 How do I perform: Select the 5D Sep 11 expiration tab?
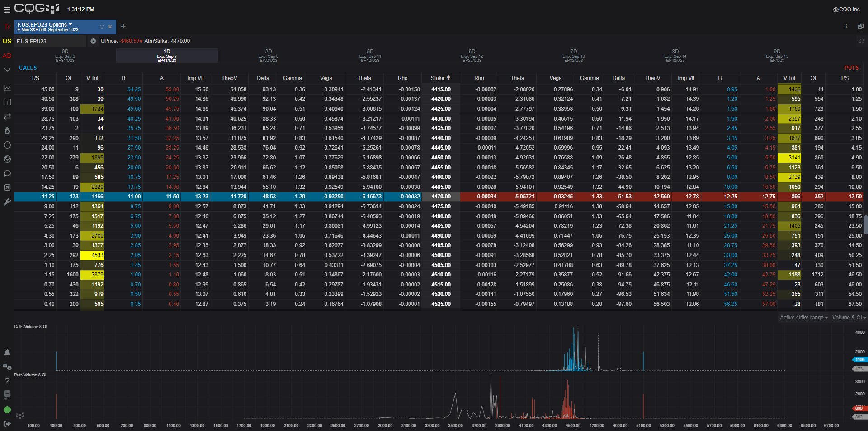tap(370, 56)
